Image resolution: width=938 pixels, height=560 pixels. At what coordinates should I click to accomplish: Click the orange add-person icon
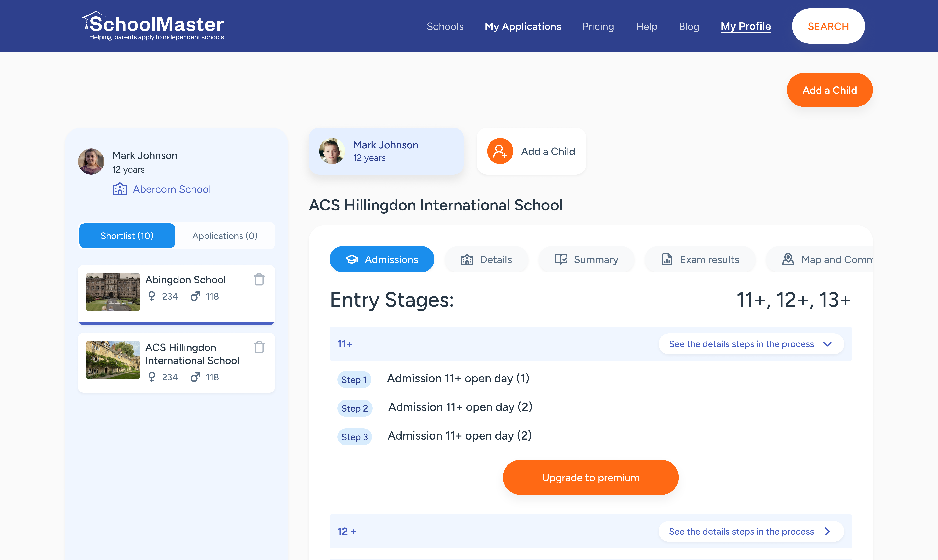click(500, 151)
